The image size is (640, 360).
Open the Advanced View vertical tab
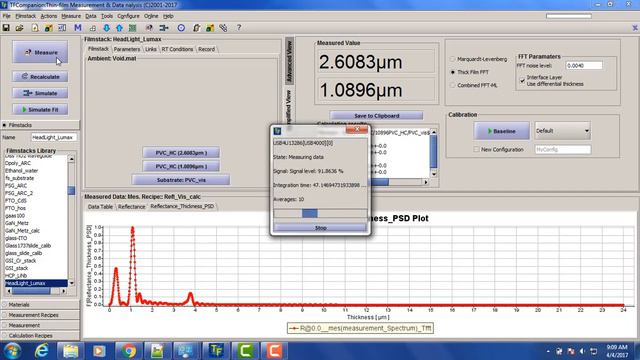pos(289,61)
